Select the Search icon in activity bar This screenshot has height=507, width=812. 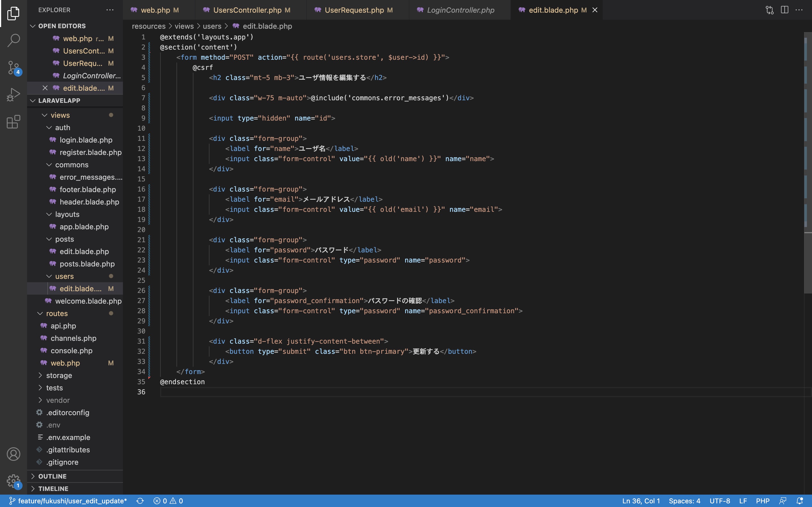[x=14, y=40]
